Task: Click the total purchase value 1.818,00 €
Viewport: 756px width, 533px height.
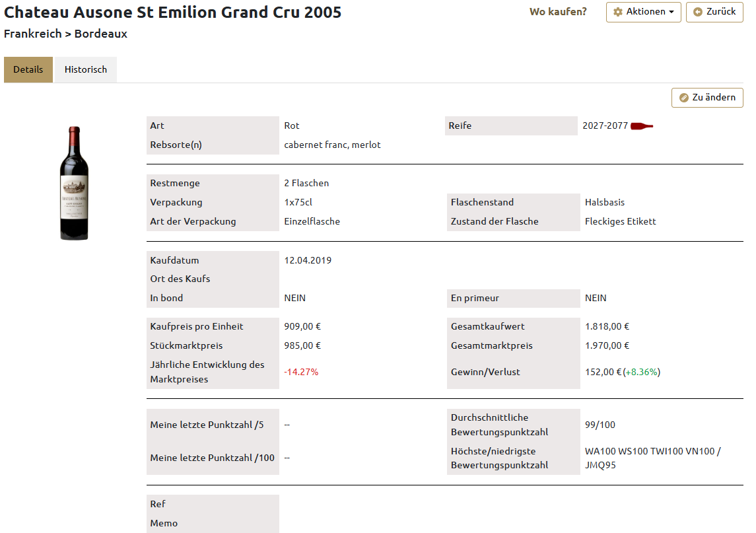Action: coord(607,326)
